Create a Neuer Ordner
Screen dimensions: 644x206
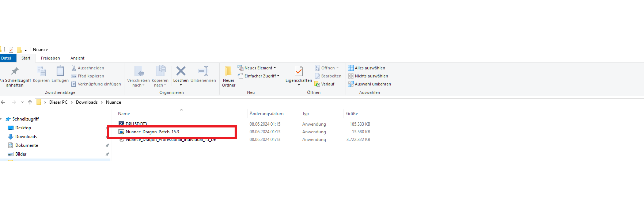tap(228, 77)
